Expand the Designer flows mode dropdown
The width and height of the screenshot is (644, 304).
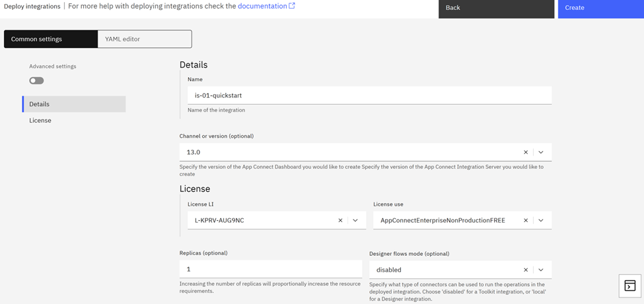pyautogui.click(x=541, y=270)
